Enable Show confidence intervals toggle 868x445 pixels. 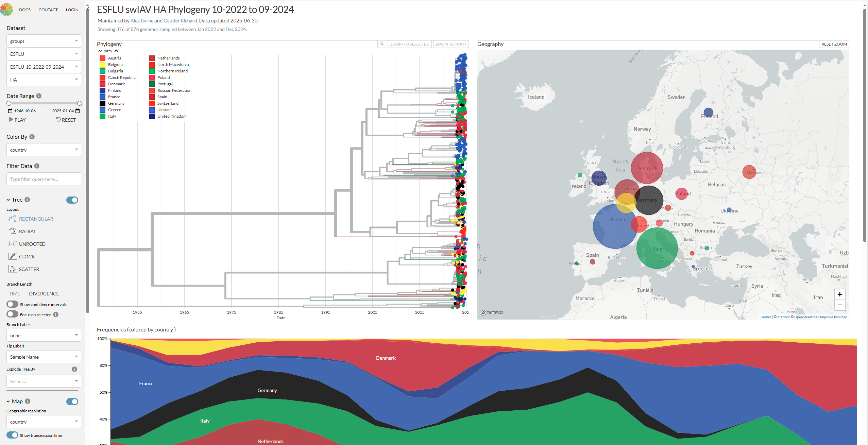(13, 304)
